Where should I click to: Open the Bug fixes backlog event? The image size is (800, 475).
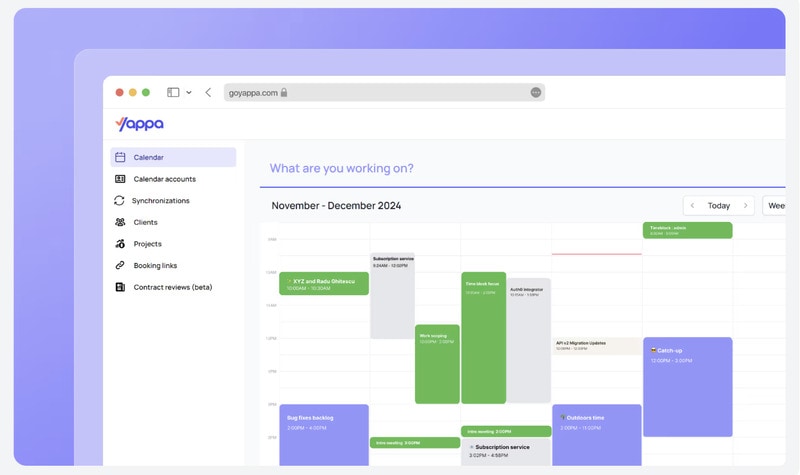pyautogui.click(x=324, y=434)
